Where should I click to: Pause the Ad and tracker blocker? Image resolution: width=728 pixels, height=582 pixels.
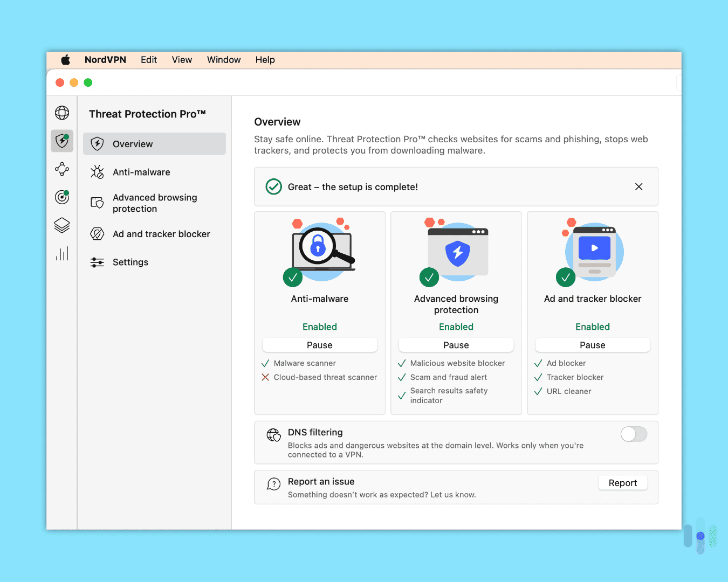coord(592,345)
